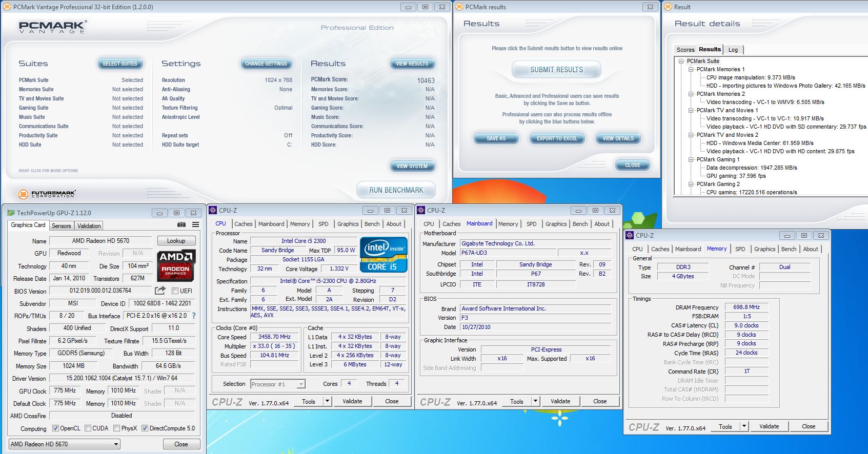Switch to the Sensors tab in GPU-Z

pos(62,226)
